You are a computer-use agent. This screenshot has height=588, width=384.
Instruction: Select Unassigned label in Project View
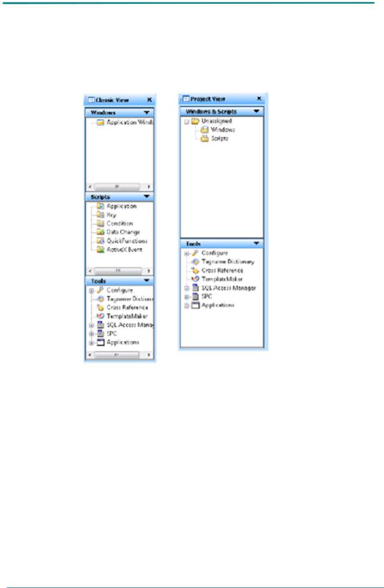coord(217,121)
